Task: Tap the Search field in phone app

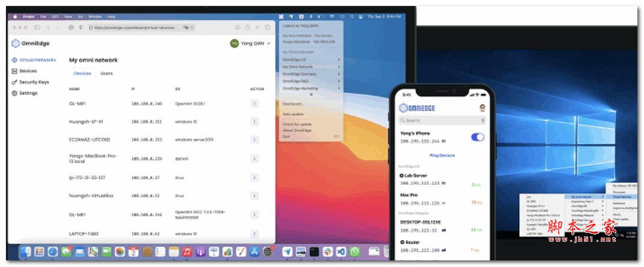Action: pyautogui.click(x=437, y=121)
